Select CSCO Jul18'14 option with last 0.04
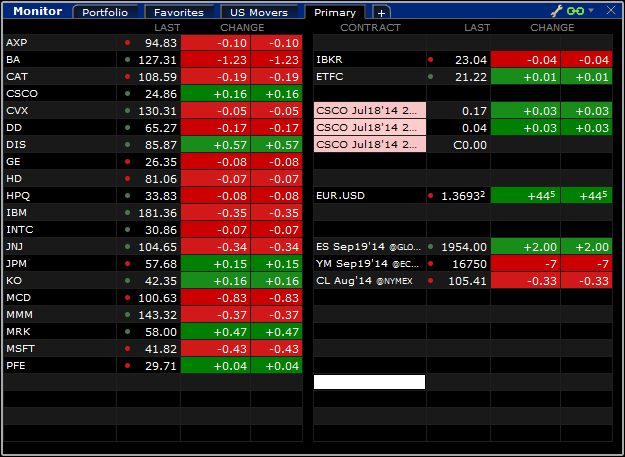This screenshot has height=457, width=625. pos(370,127)
